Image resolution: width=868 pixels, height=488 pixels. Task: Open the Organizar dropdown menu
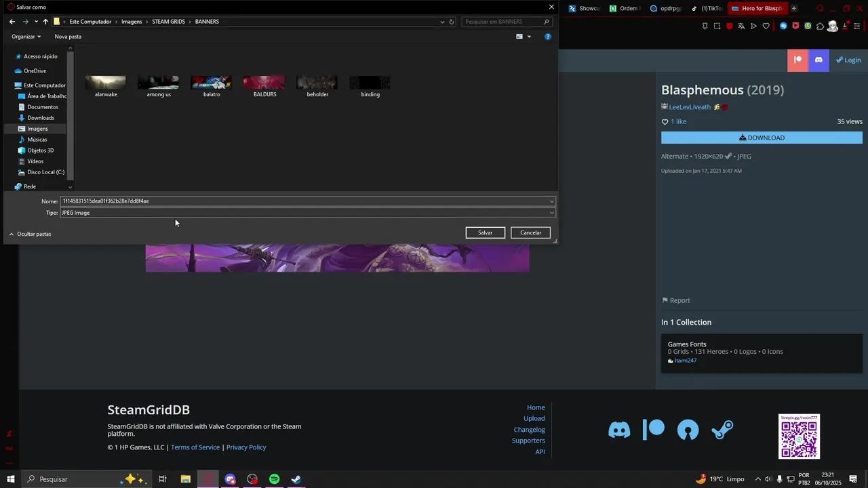(x=26, y=37)
